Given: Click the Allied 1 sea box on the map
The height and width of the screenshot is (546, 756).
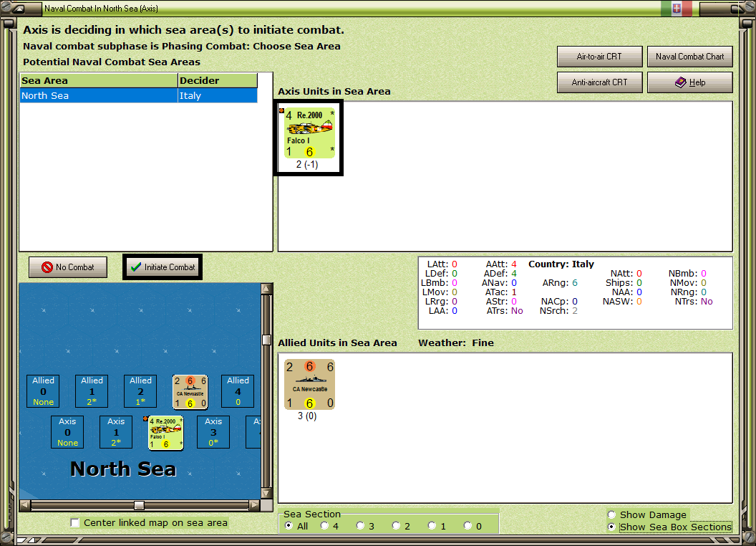Looking at the screenshot, I should (x=92, y=391).
